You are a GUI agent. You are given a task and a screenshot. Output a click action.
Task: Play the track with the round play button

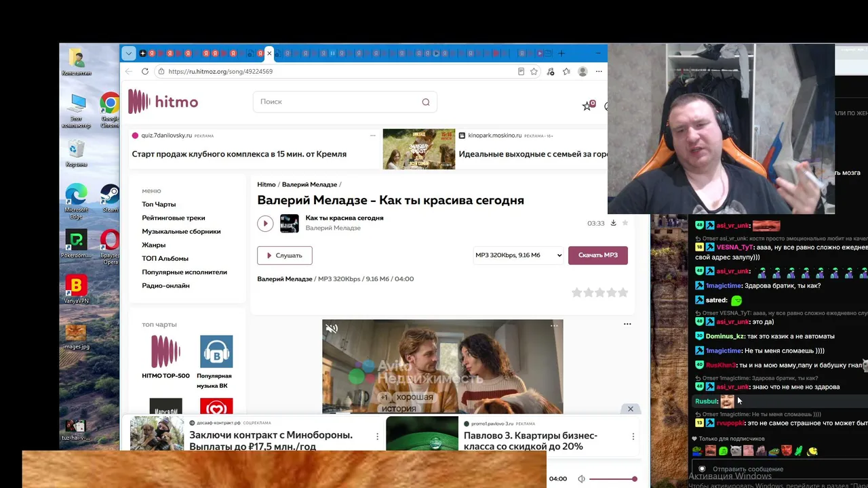(265, 223)
